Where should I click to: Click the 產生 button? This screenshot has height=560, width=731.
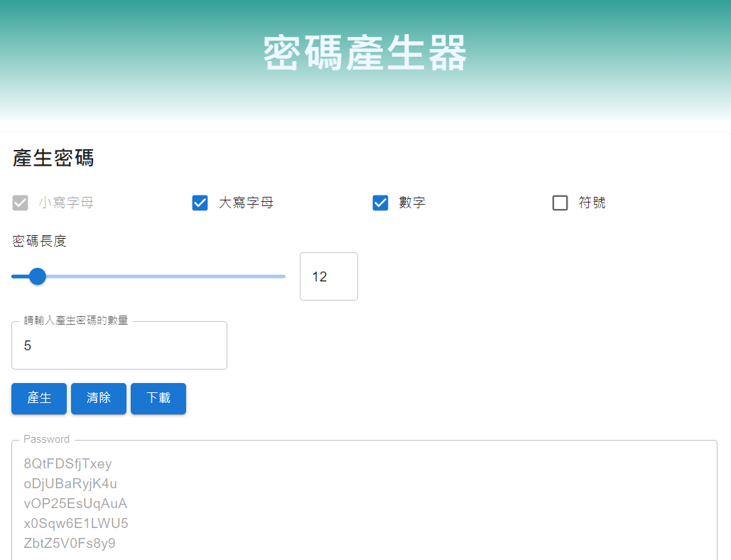(39, 398)
